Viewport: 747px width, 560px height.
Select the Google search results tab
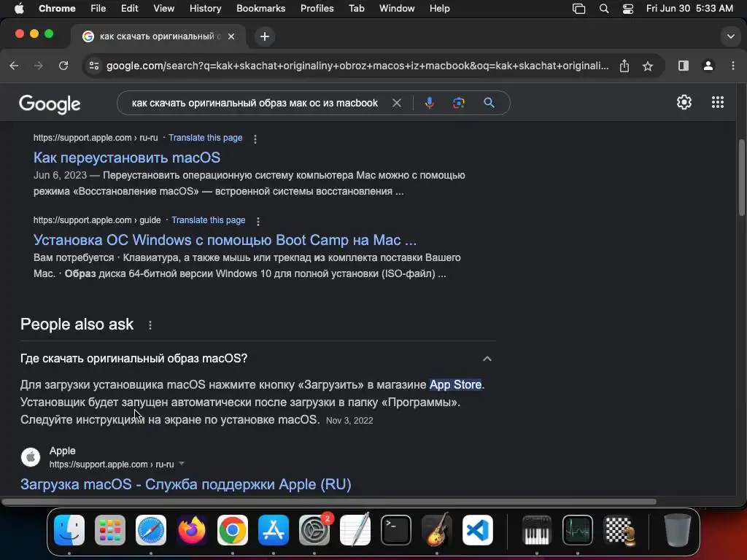point(159,36)
